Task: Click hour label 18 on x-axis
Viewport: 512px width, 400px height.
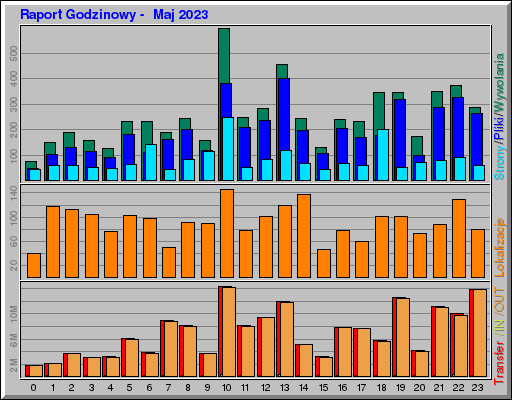Action: [x=381, y=388]
